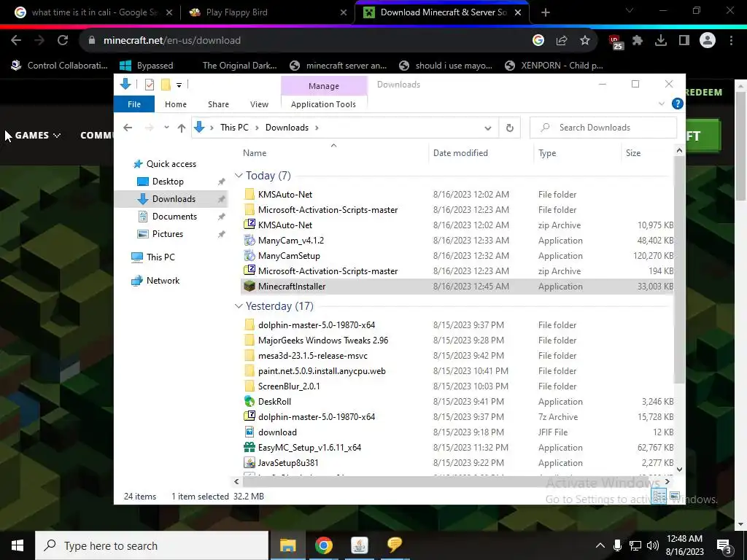Select the ManyCam_v4.1.2 application icon
This screenshot has height=560, width=747.
[x=249, y=241]
